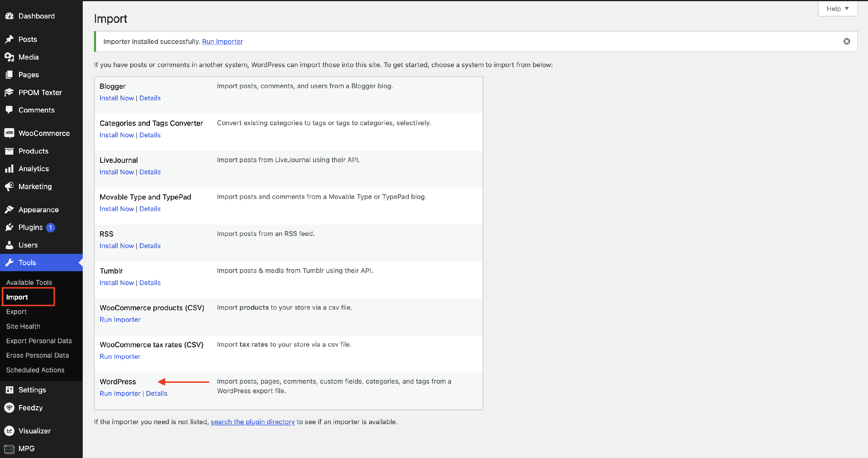Click the Visualizer chart icon
Viewport: 868px width, 458px height.
click(x=10, y=431)
